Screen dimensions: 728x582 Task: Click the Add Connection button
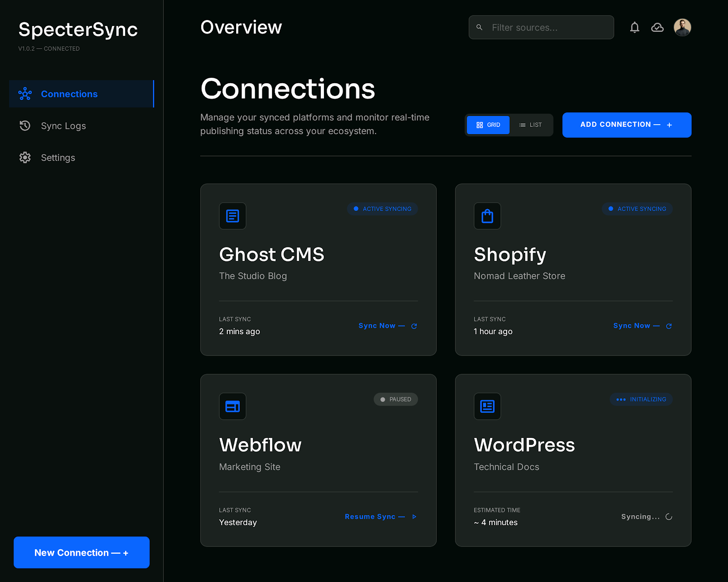627,125
